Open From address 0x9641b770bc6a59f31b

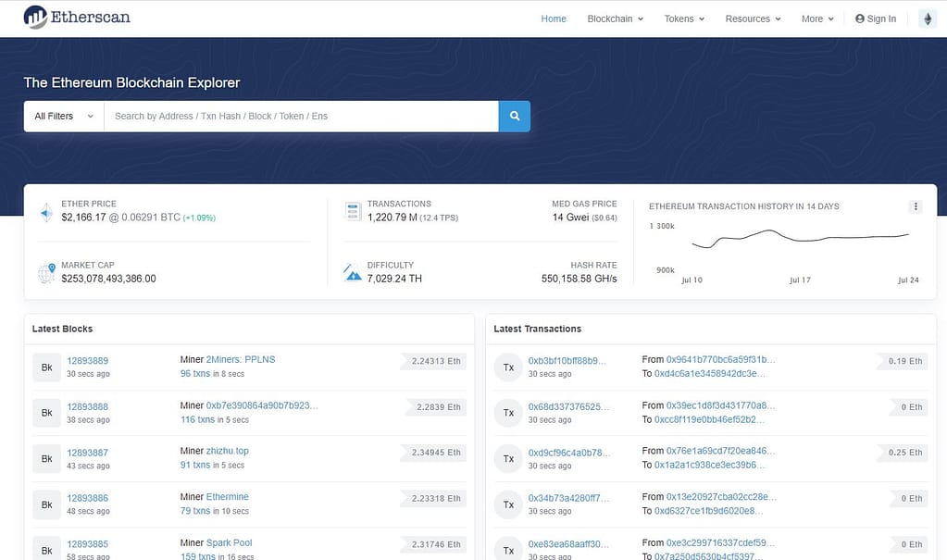pyautogui.click(x=720, y=359)
